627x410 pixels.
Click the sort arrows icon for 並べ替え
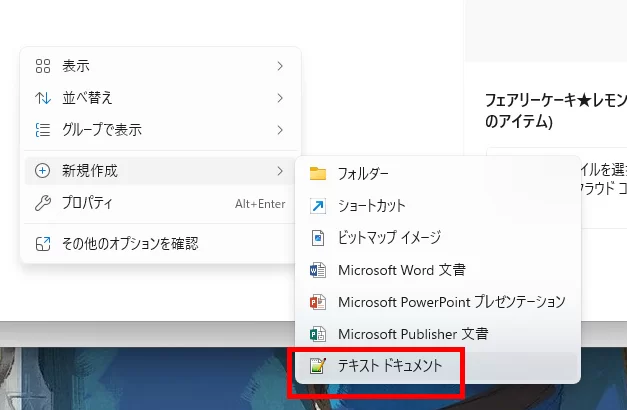(42, 98)
